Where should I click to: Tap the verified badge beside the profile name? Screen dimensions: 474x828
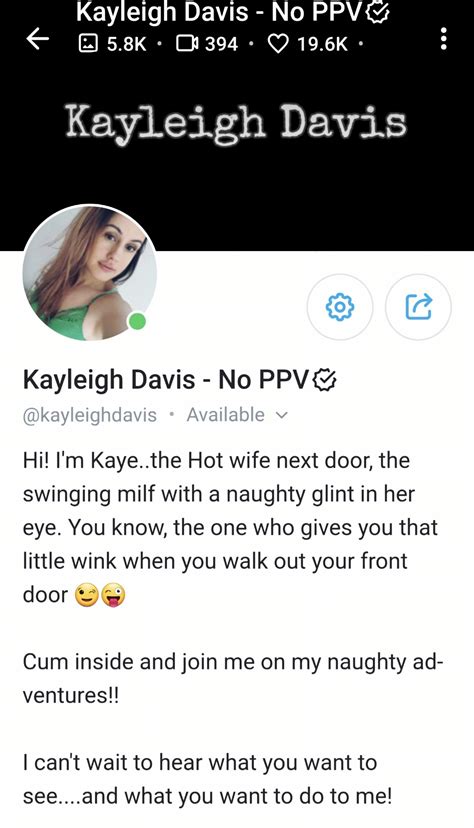[x=325, y=379]
